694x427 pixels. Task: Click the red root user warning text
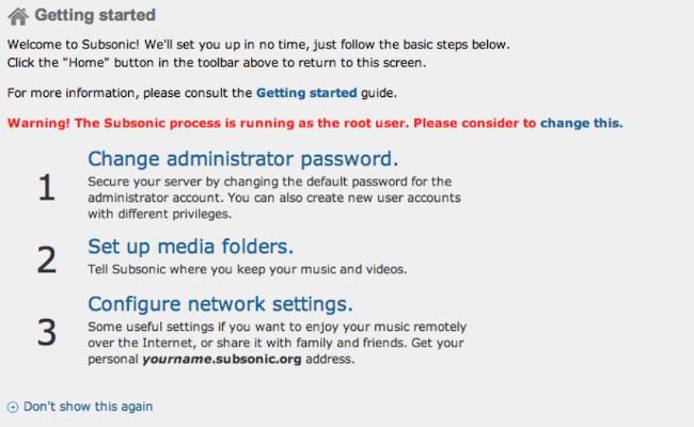coord(270,124)
